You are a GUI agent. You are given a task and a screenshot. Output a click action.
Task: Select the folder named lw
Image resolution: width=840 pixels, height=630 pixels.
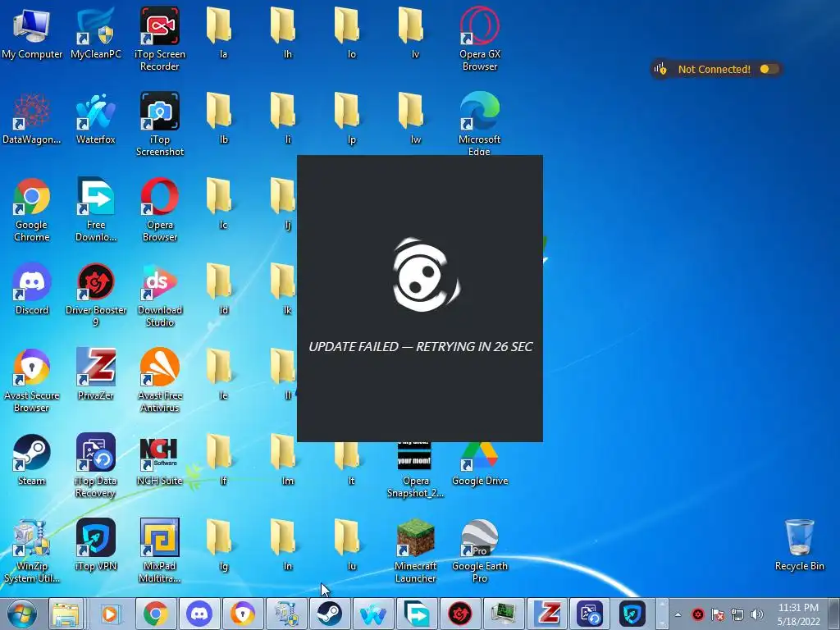412,118
